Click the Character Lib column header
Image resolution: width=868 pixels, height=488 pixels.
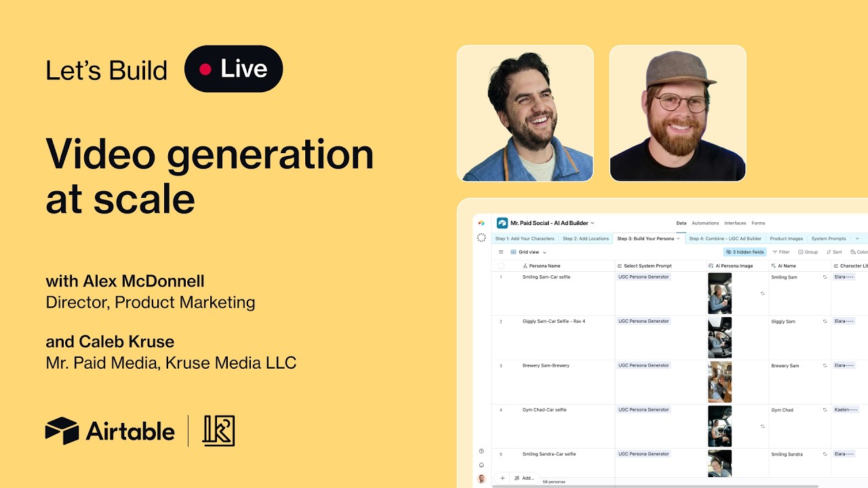pyautogui.click(x=850, y=266)
